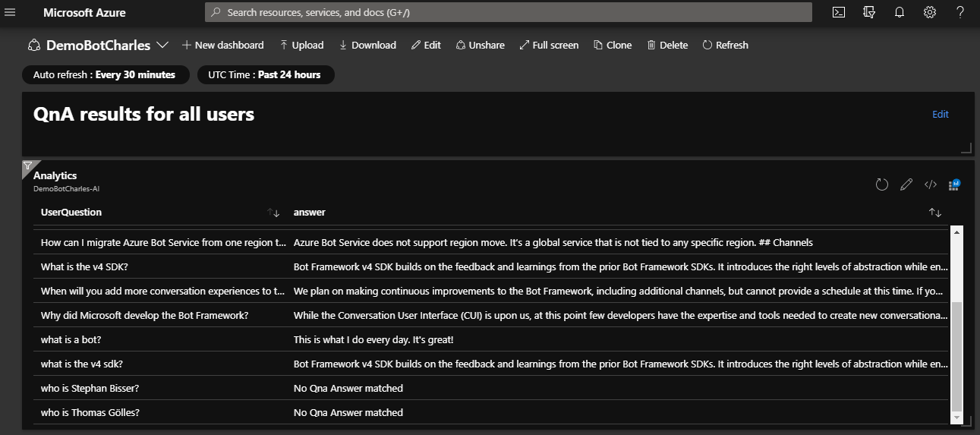Create a New dashboard
980x435 pixels.
pyautogui.click(x=223, y=46)
